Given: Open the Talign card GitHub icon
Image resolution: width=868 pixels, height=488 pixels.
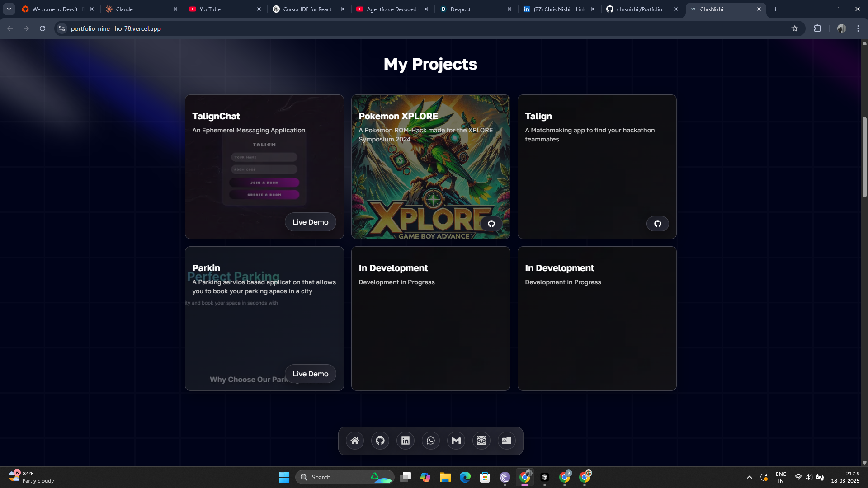Looking at the screenshot, I should (x=658, y=224).
